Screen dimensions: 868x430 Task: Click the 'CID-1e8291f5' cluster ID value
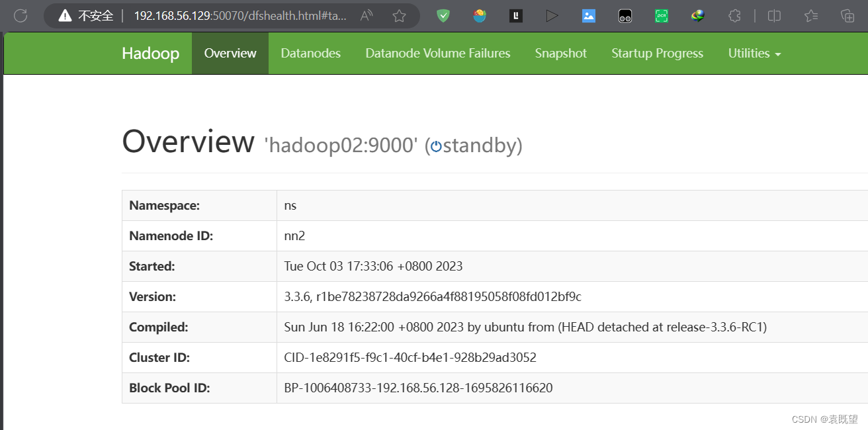410,358
